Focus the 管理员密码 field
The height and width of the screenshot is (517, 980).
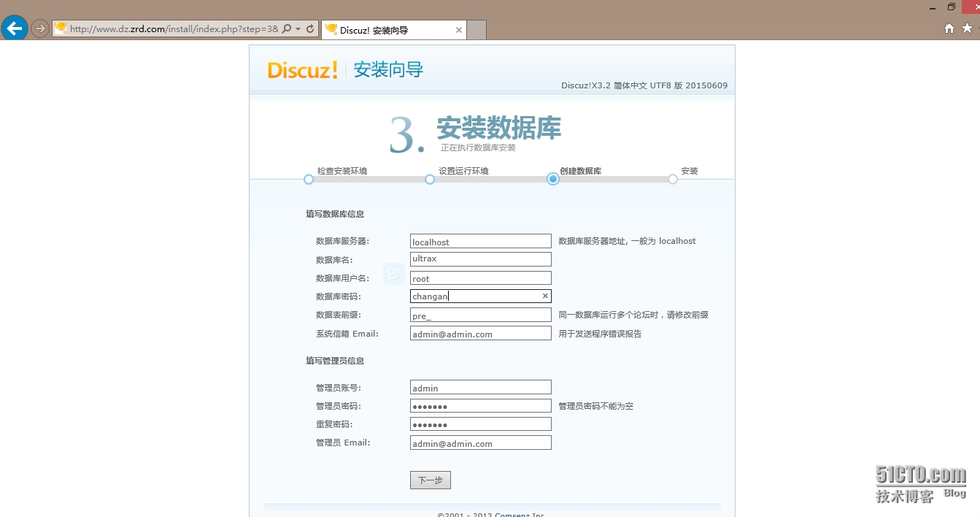coord(481,405)
